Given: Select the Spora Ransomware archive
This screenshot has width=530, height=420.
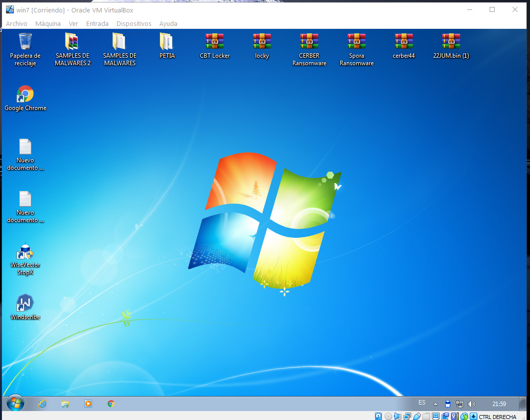Looking at the screenshot, I should coord(357,42).
